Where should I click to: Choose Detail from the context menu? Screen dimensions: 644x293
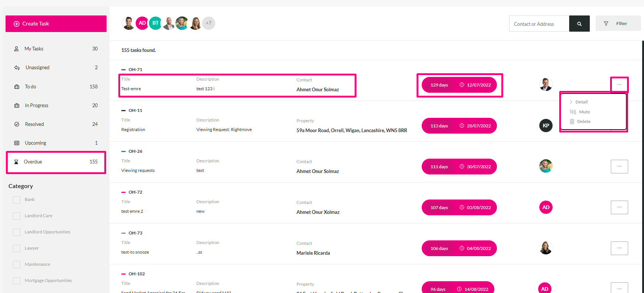pyautogui.click(x=581, y=102)
